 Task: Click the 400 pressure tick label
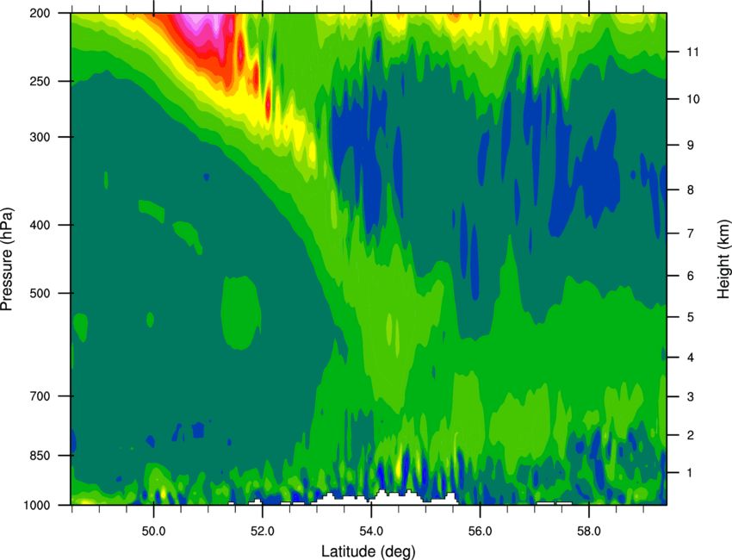(40, 225)
